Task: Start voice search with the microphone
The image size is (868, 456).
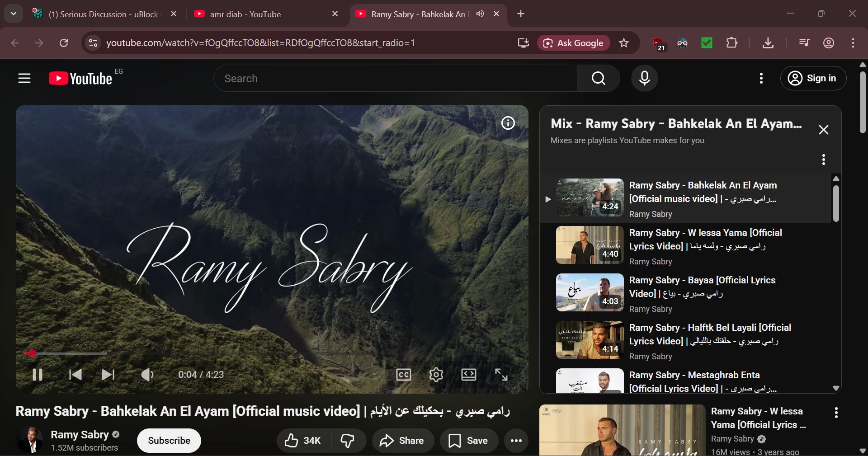Action: point(645,79)
